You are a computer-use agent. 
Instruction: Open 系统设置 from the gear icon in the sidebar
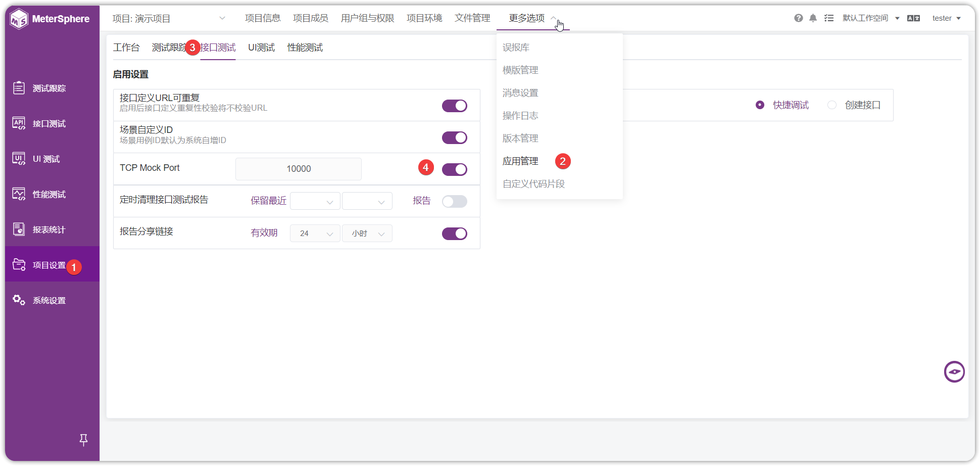[19, 300]
